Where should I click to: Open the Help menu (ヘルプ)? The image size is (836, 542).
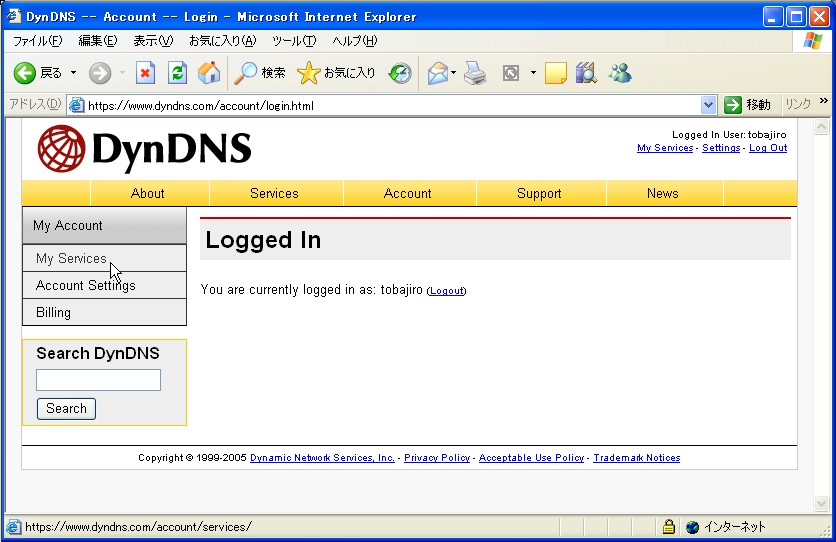coord(355,41)
